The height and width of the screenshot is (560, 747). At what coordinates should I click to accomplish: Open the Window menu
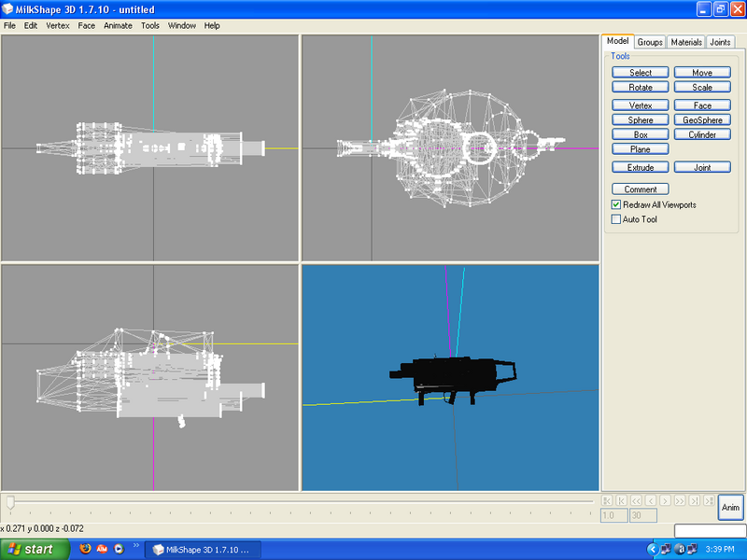pyautogui.click(x=181, y=26)
